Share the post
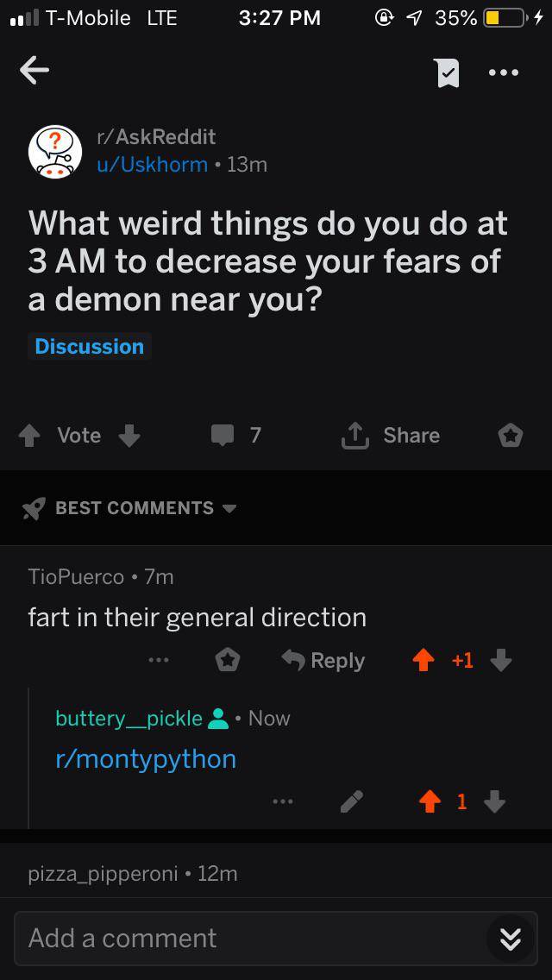This screenshot has width=552, height=980. tap(392, 436)
